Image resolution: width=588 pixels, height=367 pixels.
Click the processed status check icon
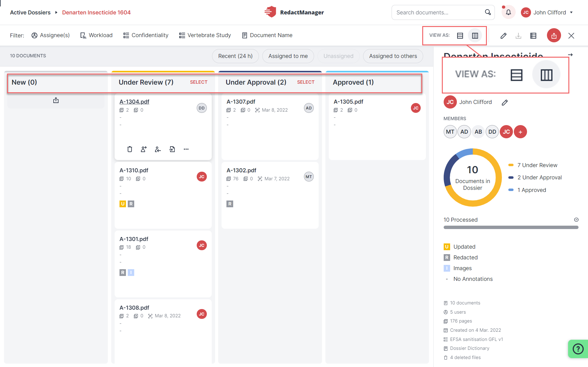point(576,220)
